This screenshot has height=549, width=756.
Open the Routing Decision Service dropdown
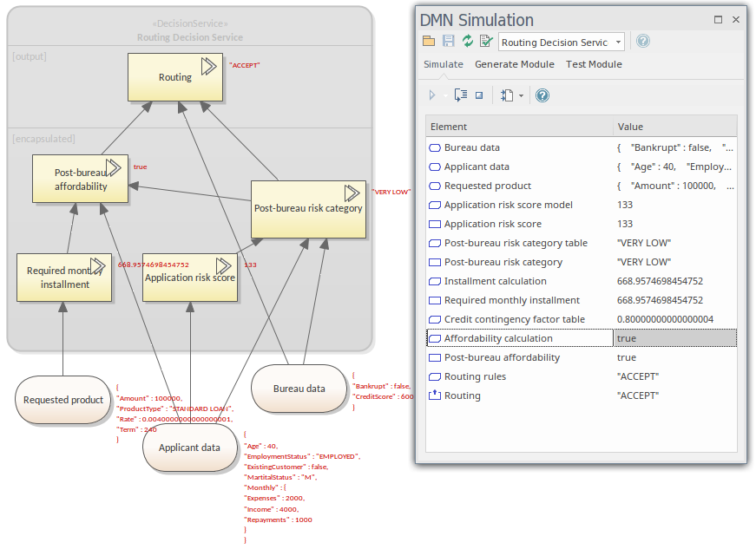tap(617, 42)
